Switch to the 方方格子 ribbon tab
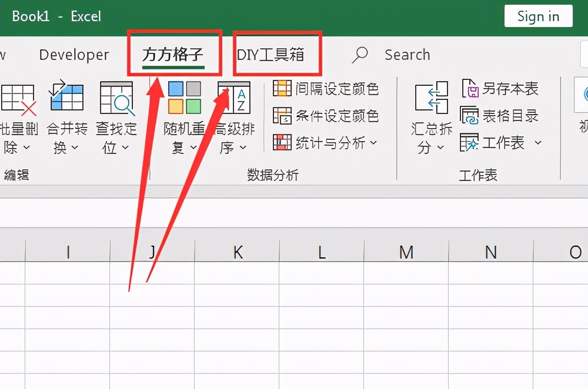Viewport: 588px width, 389px height. pos(174,54)
